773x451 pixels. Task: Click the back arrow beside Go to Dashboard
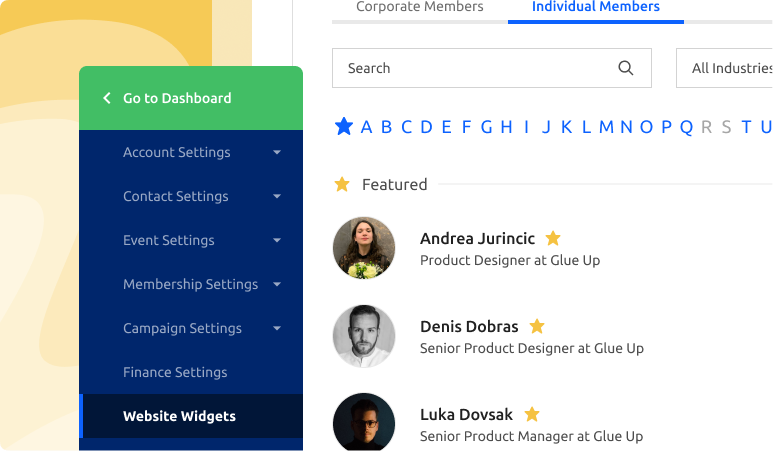pyautogui.click(x=107, y=98)
